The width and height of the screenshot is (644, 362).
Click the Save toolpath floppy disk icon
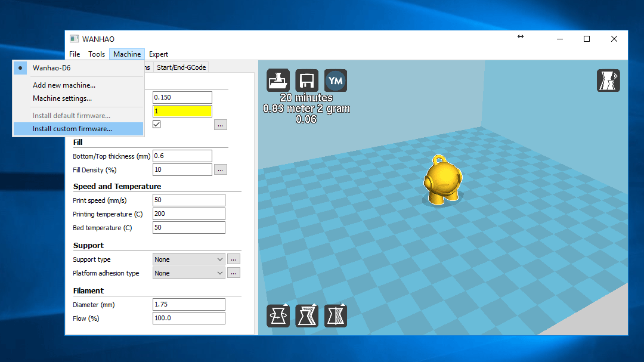coord(307,81)
